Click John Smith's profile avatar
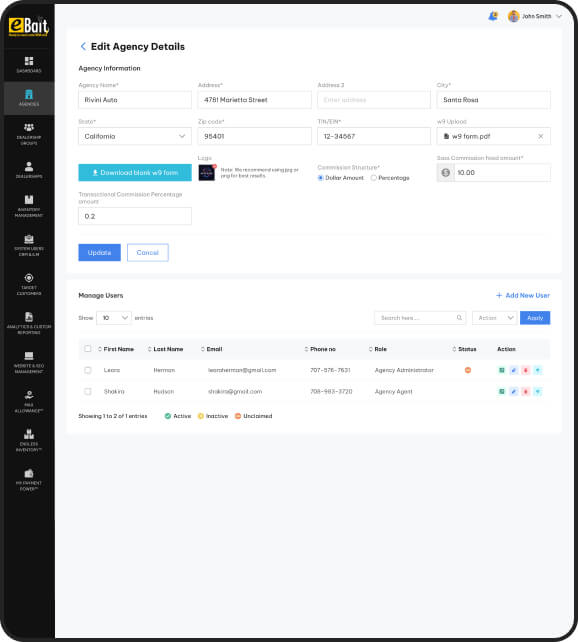 tap(513, 16)
